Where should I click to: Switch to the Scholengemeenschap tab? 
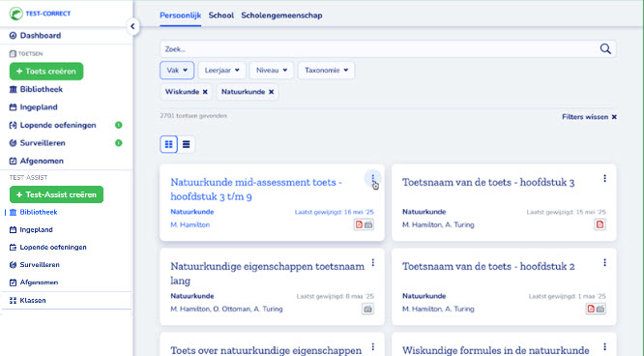point(281,15)
